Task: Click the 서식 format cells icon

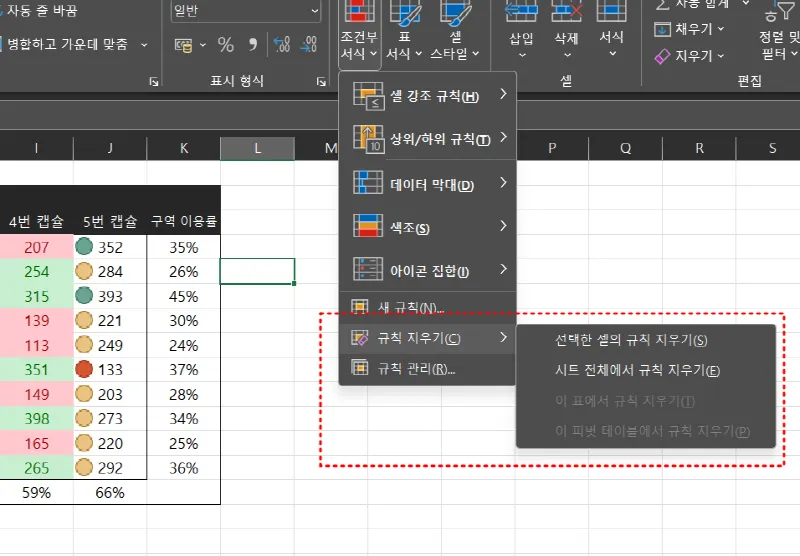Action: pos(611,11)
